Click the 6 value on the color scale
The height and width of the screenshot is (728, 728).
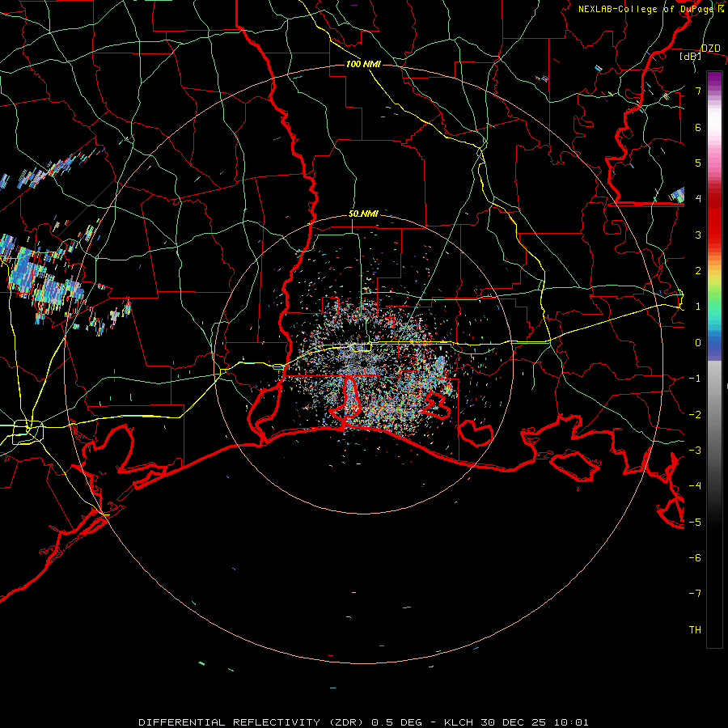point(698,127)
